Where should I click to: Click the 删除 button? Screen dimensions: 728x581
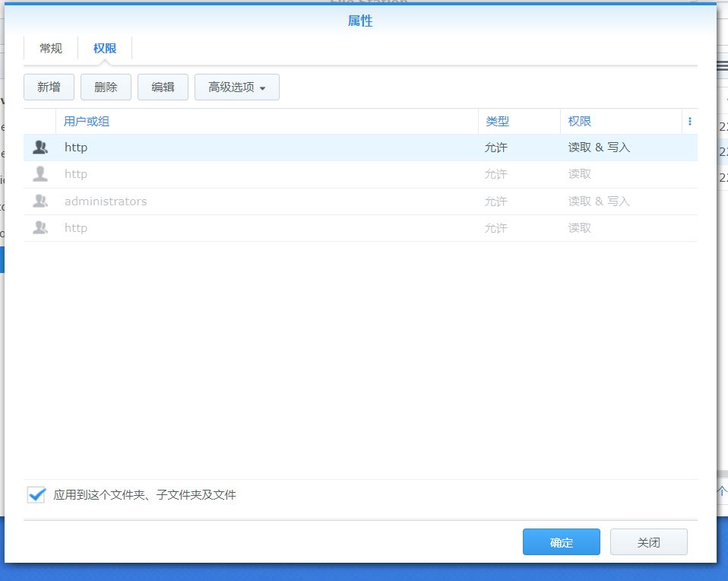click(106, 87)
